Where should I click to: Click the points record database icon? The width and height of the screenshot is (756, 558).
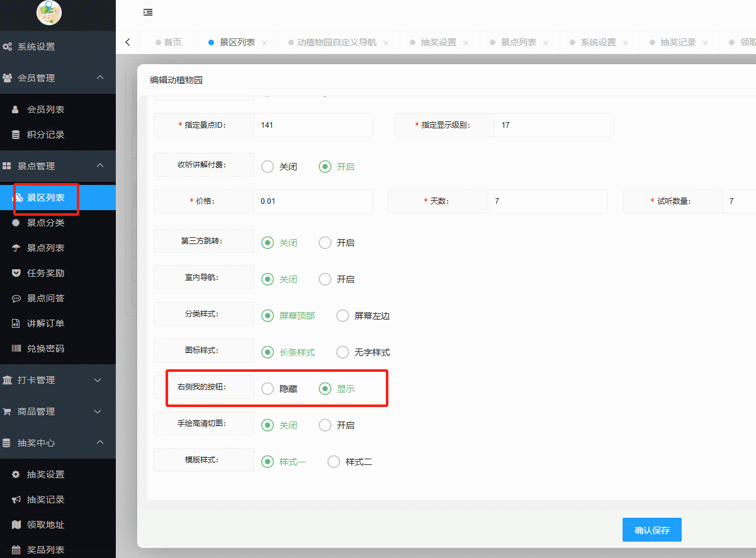click(x=16, y=135)
